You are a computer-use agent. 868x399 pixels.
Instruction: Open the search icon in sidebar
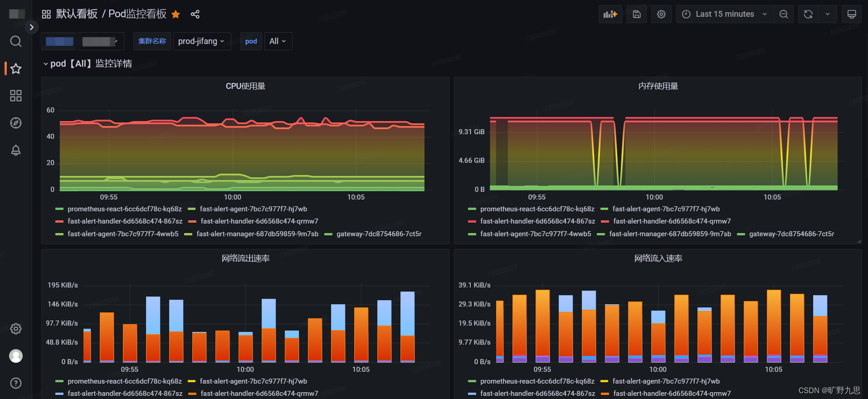click(16, 41)
